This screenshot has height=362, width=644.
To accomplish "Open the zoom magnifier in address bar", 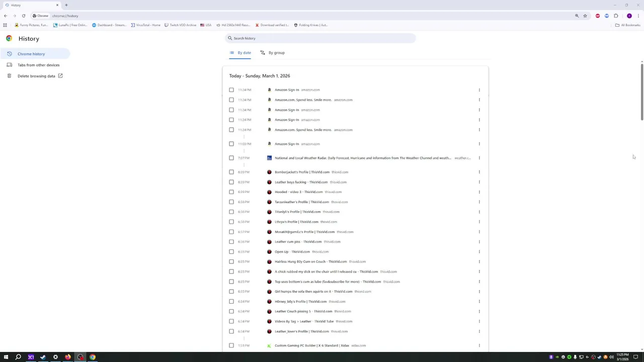I will tap(577, 16).
